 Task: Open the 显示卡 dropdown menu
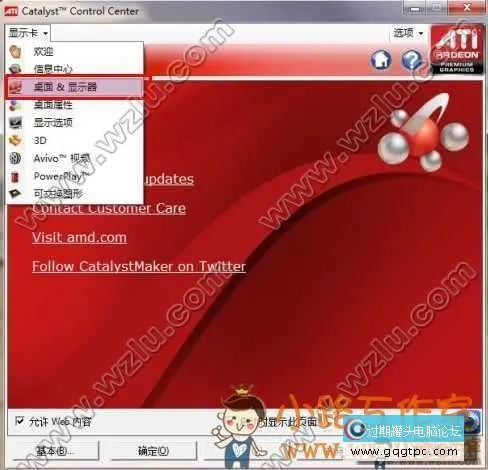click(x=28, y=33)
